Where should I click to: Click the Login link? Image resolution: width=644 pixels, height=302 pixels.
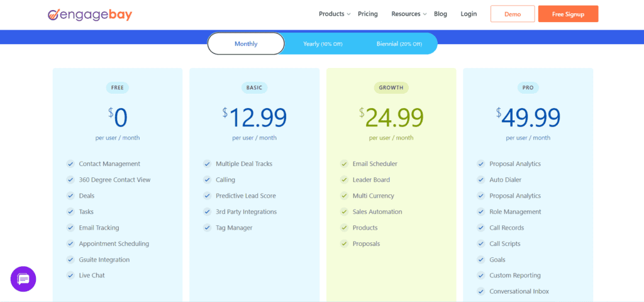(469, 14)
